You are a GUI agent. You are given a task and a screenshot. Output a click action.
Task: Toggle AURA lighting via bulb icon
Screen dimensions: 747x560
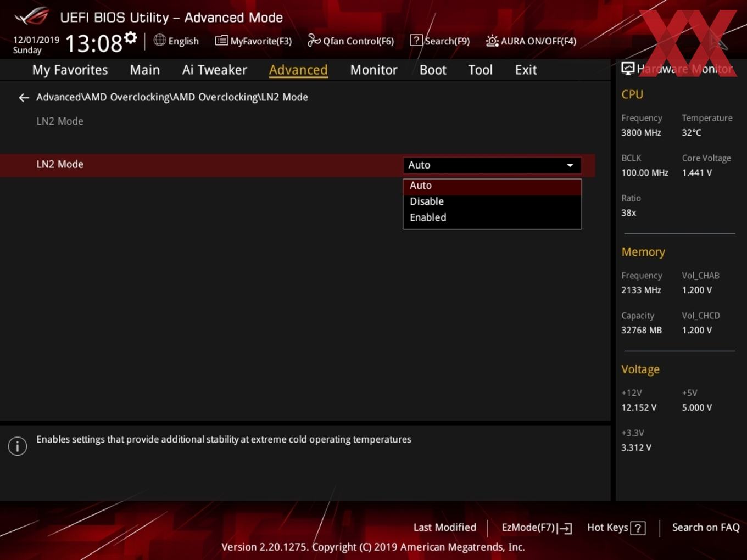click(492, 41)
